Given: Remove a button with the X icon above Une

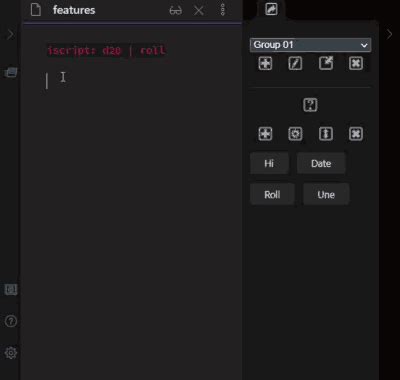Looking at the screenshot, I should (x=356, y=134).
